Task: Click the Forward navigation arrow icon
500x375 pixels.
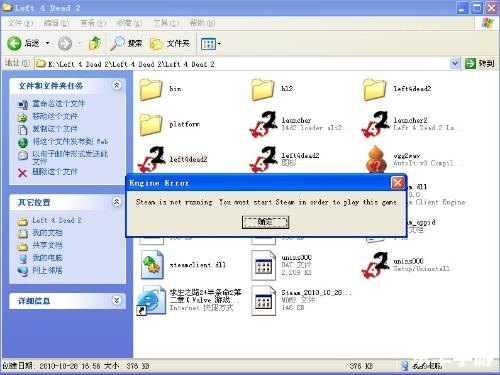Action: tap(65, 43)
